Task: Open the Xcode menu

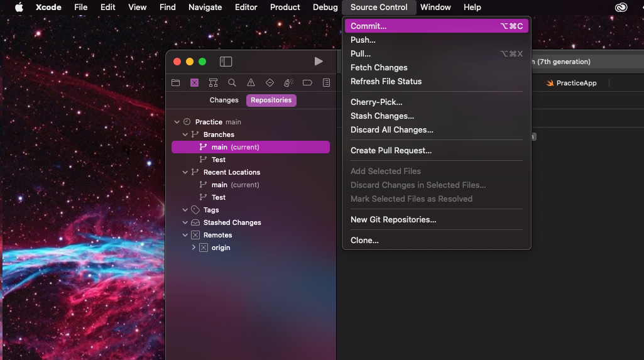Action: pos(48,7)
